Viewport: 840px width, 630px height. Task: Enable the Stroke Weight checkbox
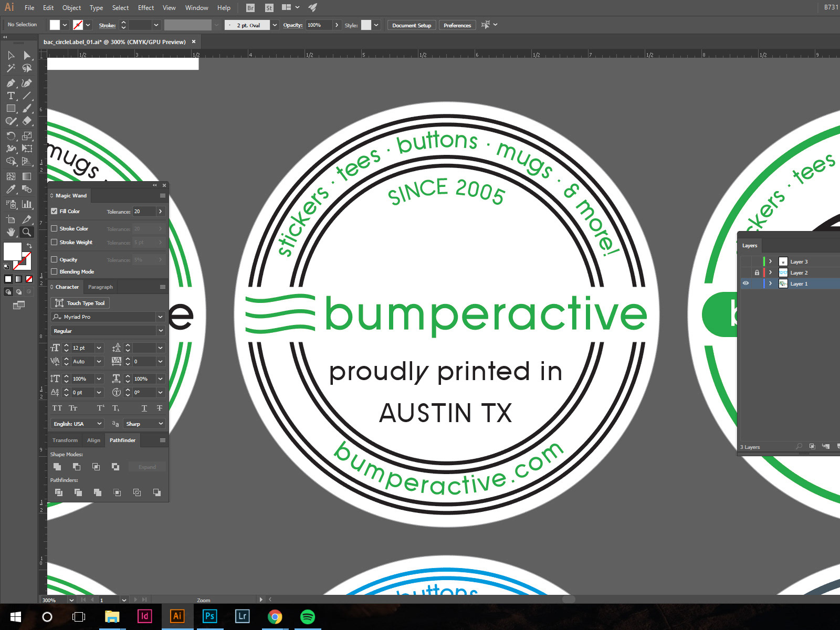[54, 242]
